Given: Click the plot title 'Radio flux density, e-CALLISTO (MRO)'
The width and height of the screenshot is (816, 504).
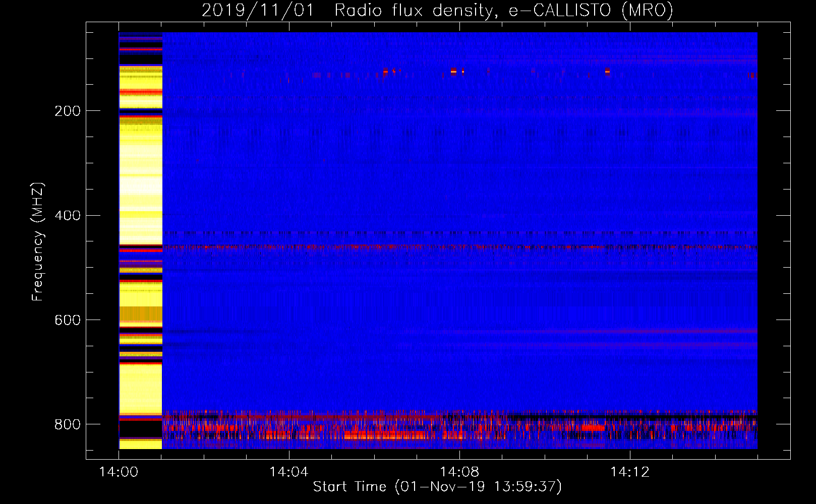Looking at the screenshot, I should click(x=504, y=10).
